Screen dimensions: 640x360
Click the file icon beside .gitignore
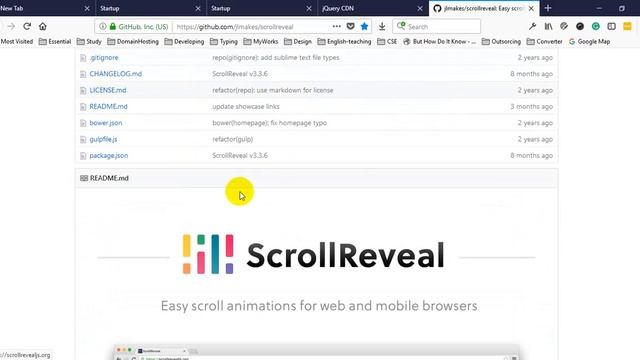pyautogui.click(x=83, y=58)
